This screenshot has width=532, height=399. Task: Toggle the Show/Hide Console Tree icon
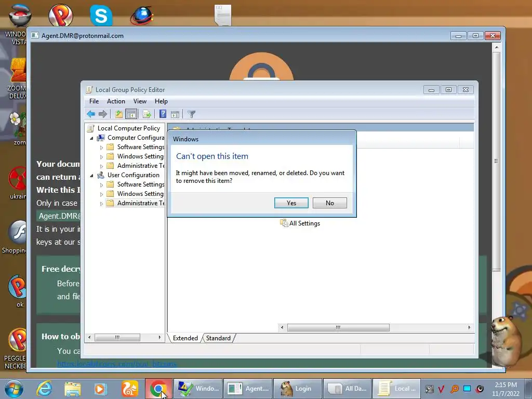click(x=131, y=114)
